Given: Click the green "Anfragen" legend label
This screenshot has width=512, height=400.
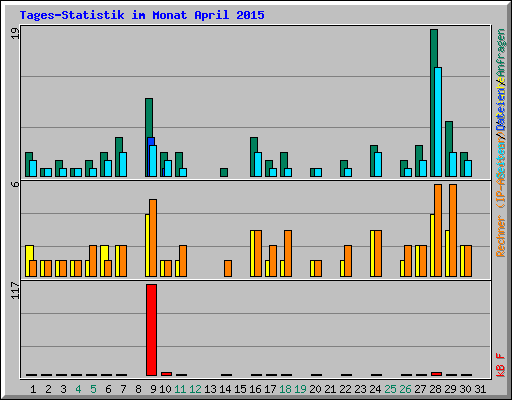Looking at the screenshot, I should [x=501, y=53].
